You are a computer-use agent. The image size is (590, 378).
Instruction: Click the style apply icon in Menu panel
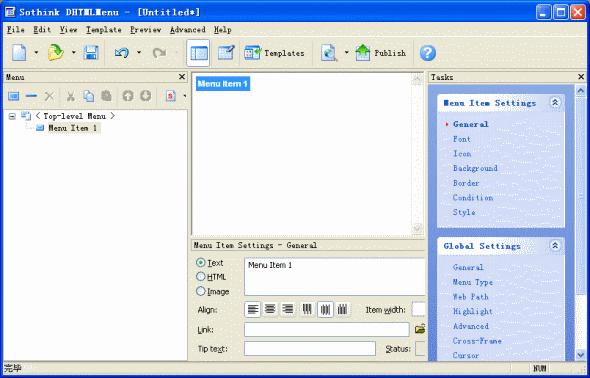point(171,96)
